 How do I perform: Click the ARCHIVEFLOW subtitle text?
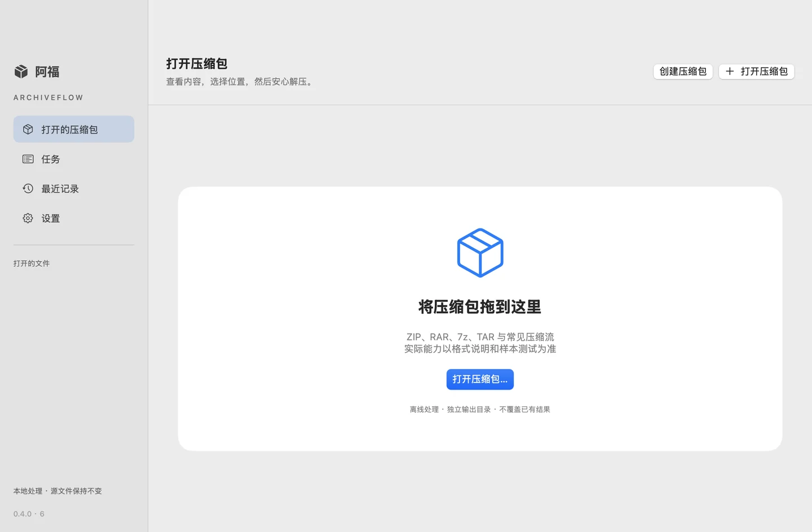pyautogui.click(x=48, y=98)
